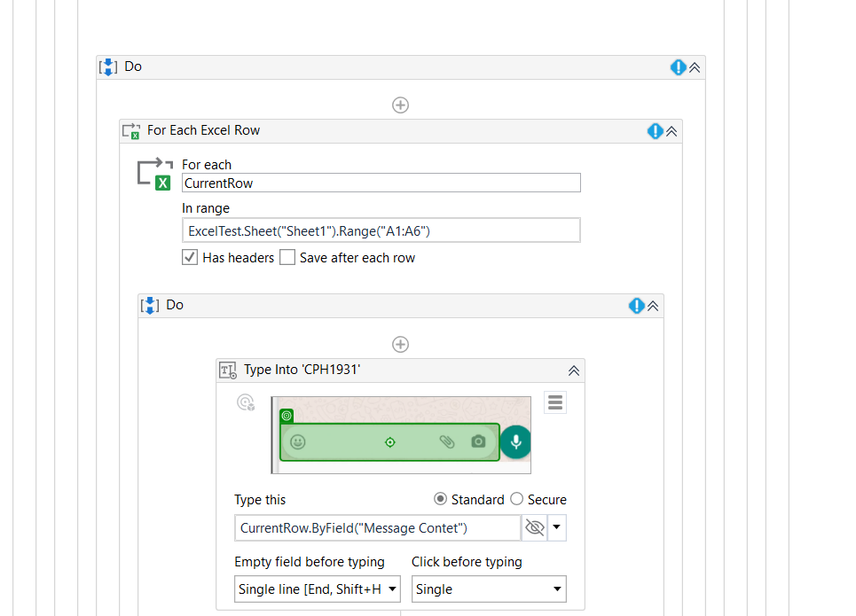Viewport: 856px width, 616px height.
Task: Click the For Each Excel Row error icon
Action: [x=655, y=131]
